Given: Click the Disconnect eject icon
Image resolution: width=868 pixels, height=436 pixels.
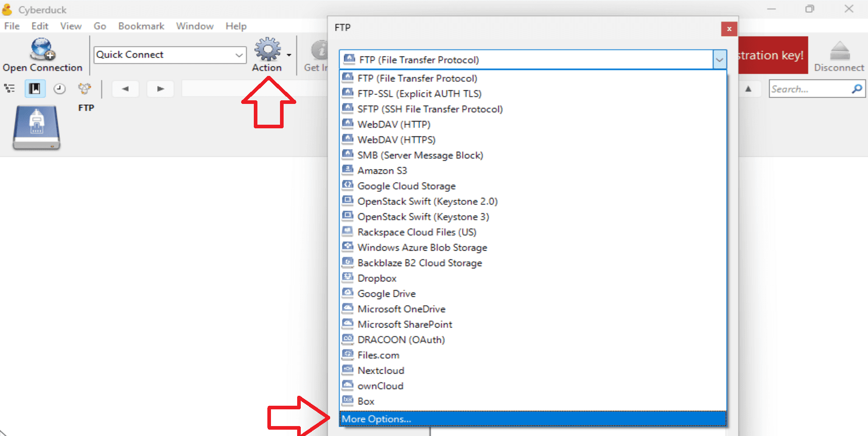Looking at the screenshot, I should point(839,51).
